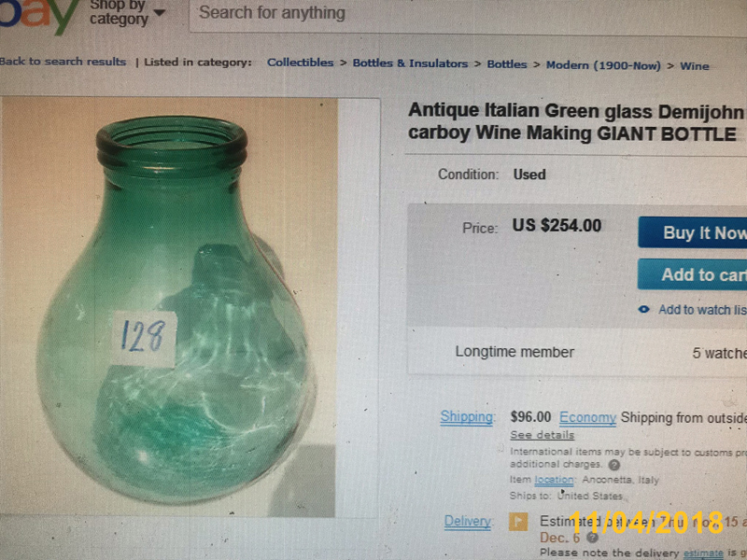Click the Buy It Now button
Screen dimensions: 747x560
click(693, 232)
